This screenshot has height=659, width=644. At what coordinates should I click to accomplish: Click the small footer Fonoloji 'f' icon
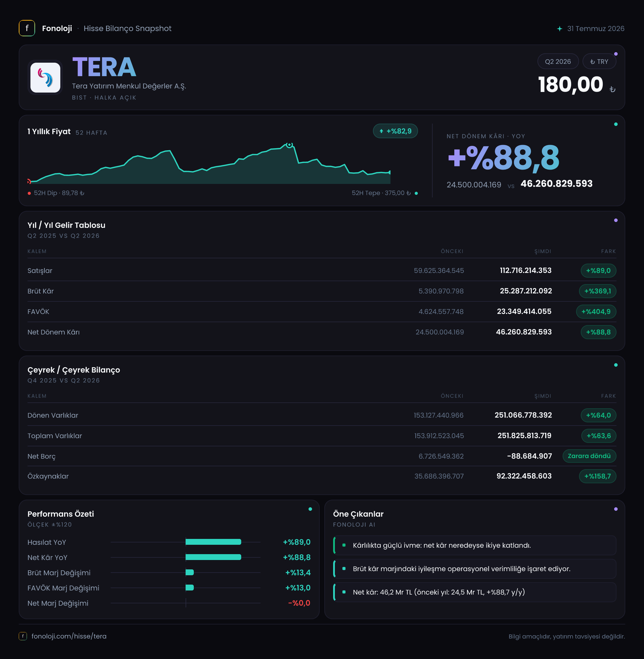23,636
